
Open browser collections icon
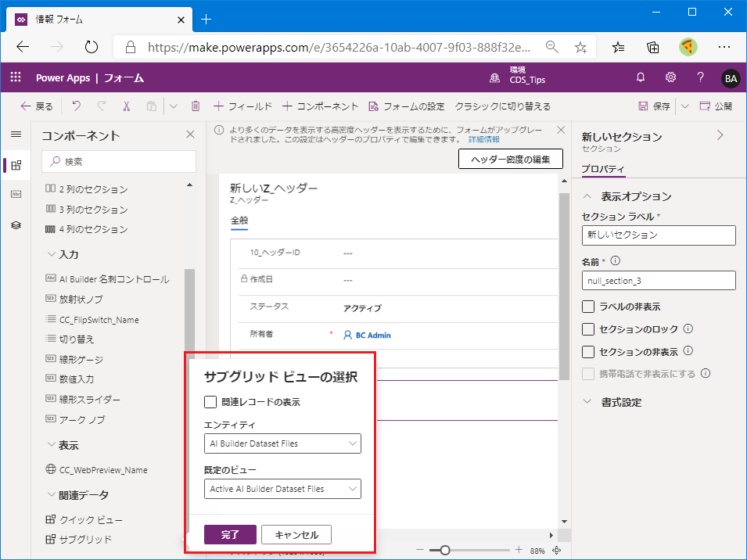[652, 47]
